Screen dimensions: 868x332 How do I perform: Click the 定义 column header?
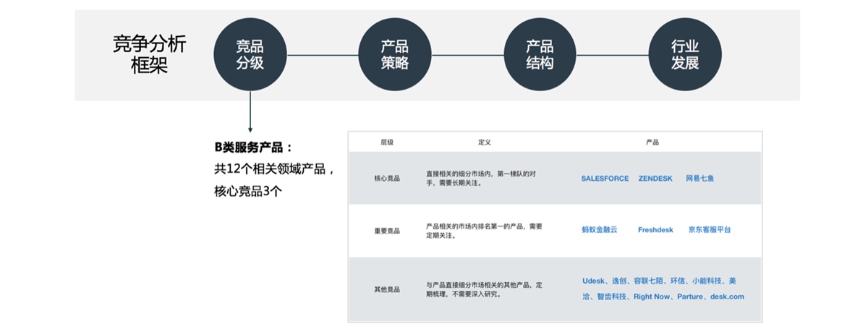[485, 142]
